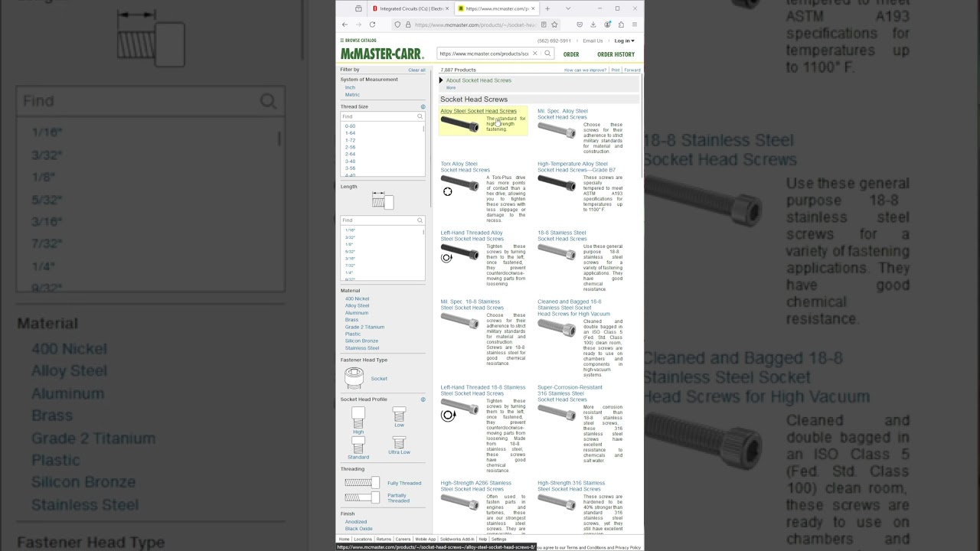Open a new browser tab

pos(547,8)
